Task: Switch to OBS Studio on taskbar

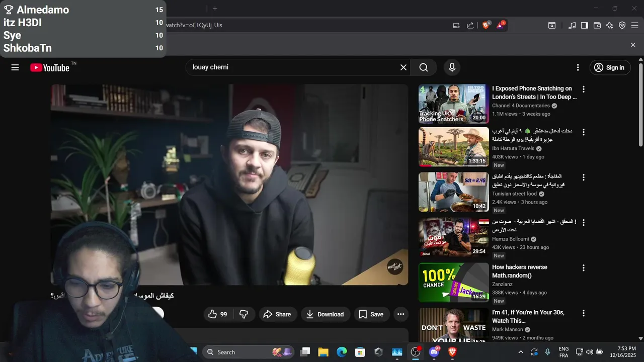Action: click(416, 352)
